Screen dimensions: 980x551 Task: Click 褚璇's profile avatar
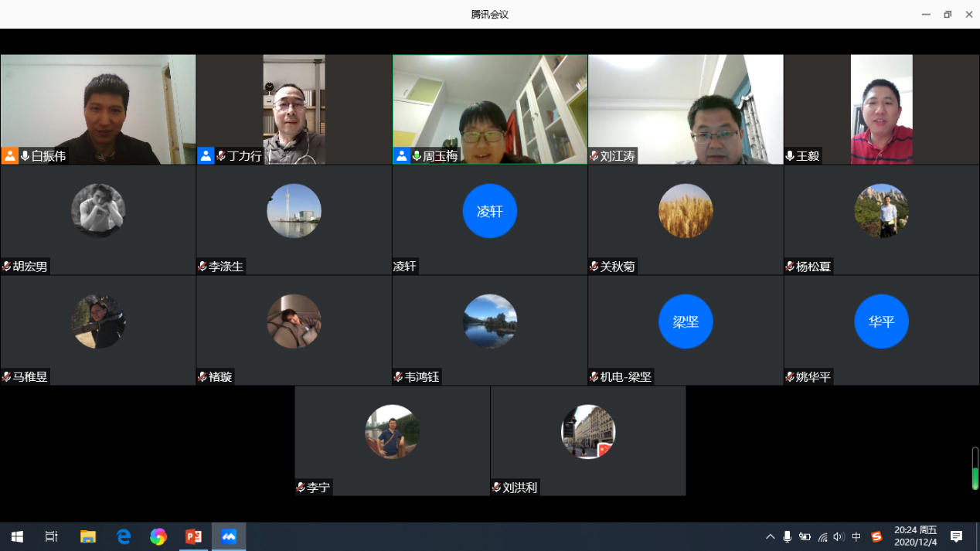tap(294, 321)
